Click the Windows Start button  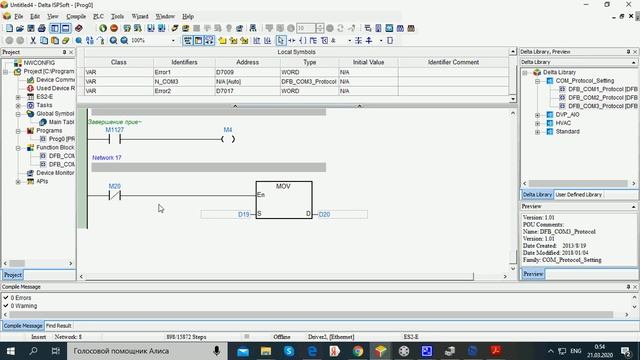tap(11, 351)
